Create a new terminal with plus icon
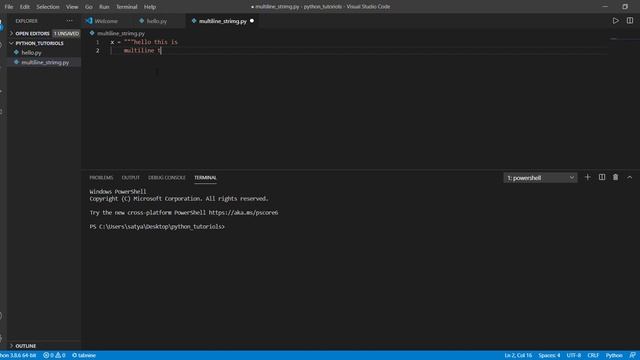Screen dimensions: 640x360 (x=587, y=177)
